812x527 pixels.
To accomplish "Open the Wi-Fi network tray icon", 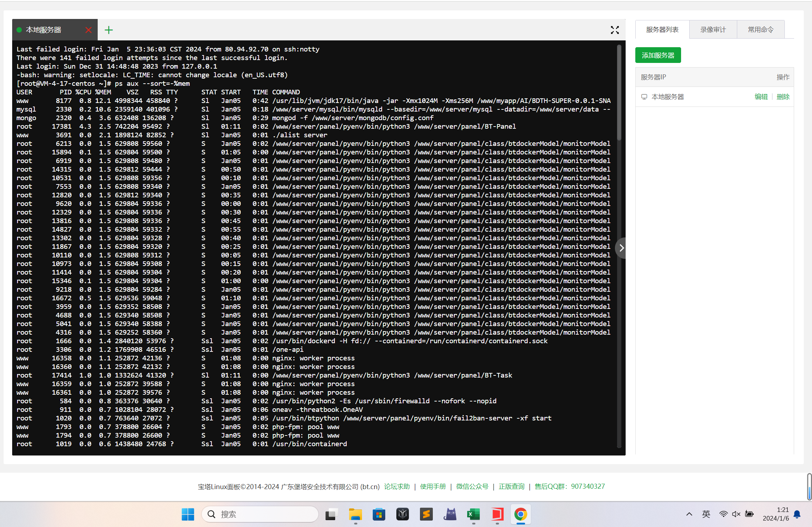I will (x=723, y=514).
